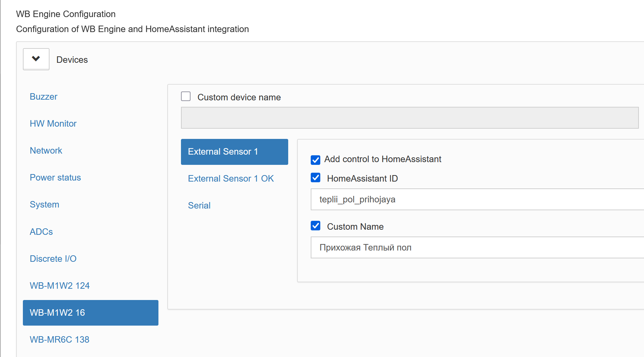Collapse the Devices section chevron

tap(36, 59)
